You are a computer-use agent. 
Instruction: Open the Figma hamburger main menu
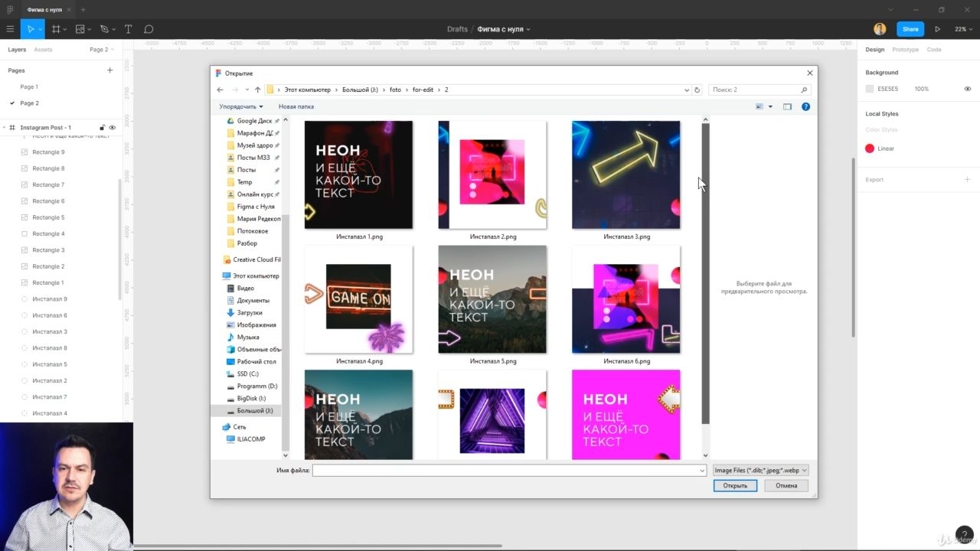(x=10, y=29)
